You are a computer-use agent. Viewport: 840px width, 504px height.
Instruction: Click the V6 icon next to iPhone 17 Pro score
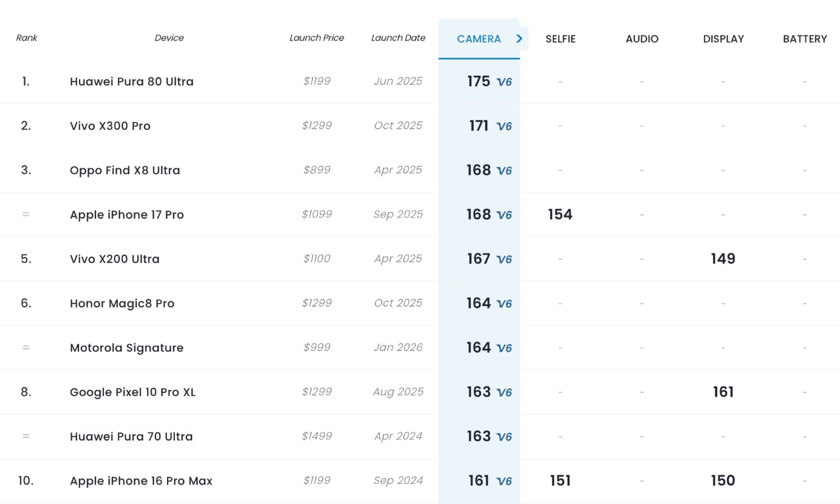tap(504, 215)
